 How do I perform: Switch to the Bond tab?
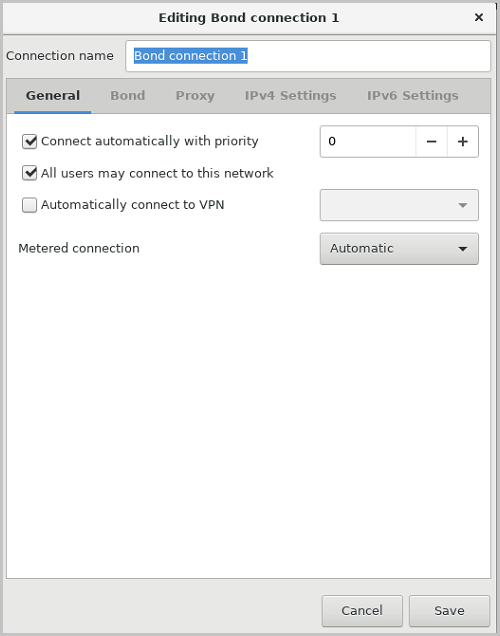[x=128, y=96]
